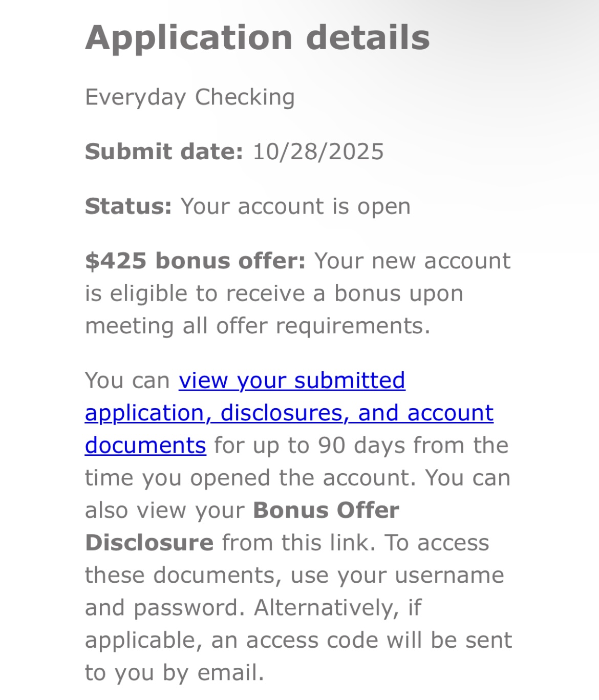
Task: Click the bold "Status:" label
Action: (x=128, y=206)
